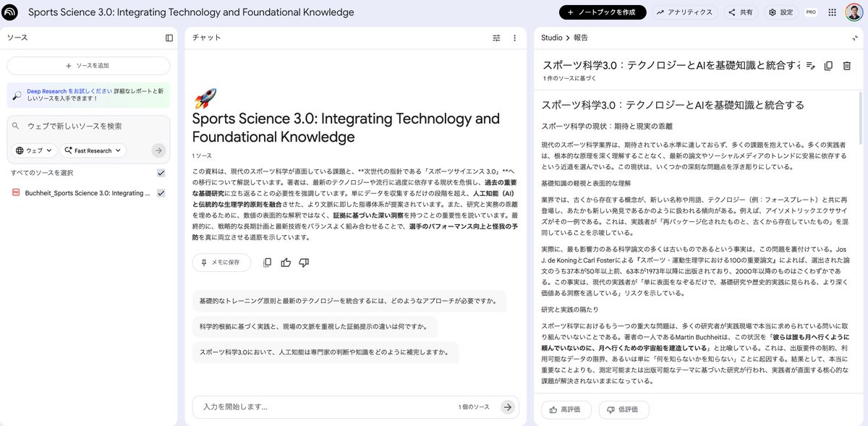Click the PDF icon of Buchheit source
This screenshot has width=868, height=426.
coord(16,193)
